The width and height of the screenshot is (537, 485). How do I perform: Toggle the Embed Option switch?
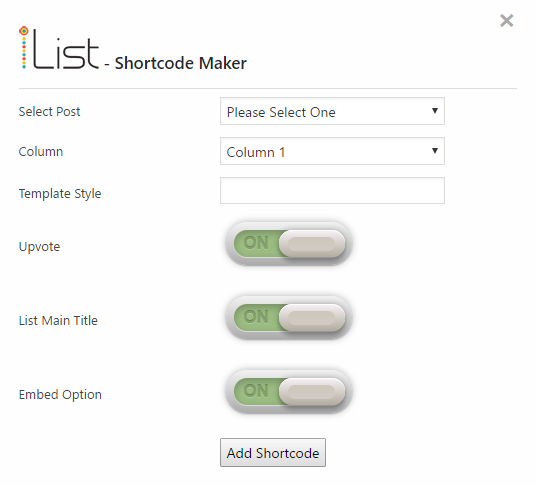click(289, 391)
